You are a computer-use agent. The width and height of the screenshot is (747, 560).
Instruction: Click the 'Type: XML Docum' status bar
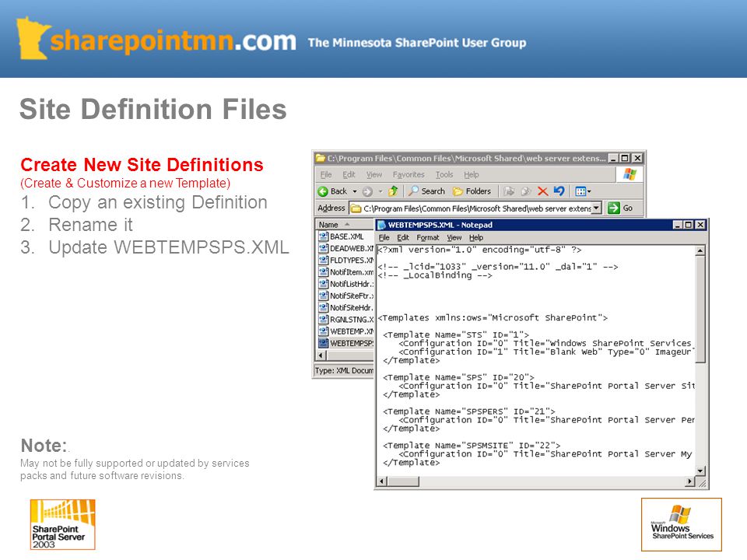[344, 370]
